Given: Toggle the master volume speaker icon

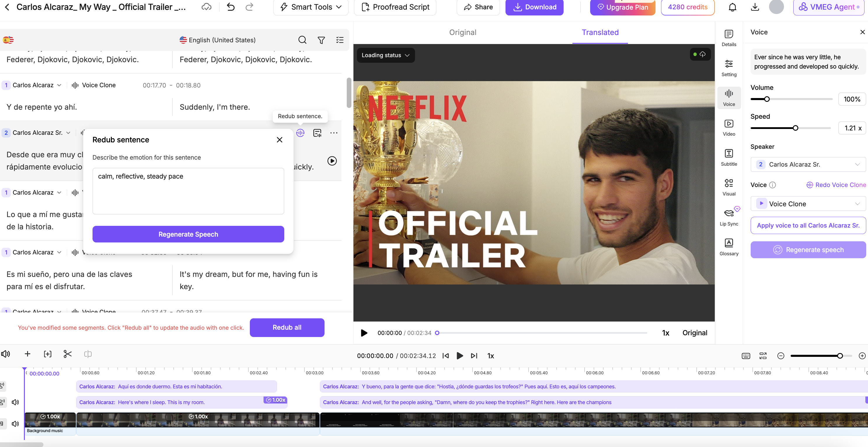Looking at the screenshot, I should (5, 354).
